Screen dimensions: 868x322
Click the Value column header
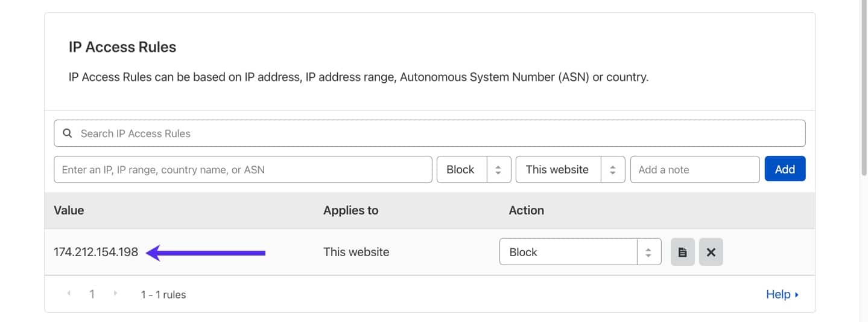coord(69,210)
